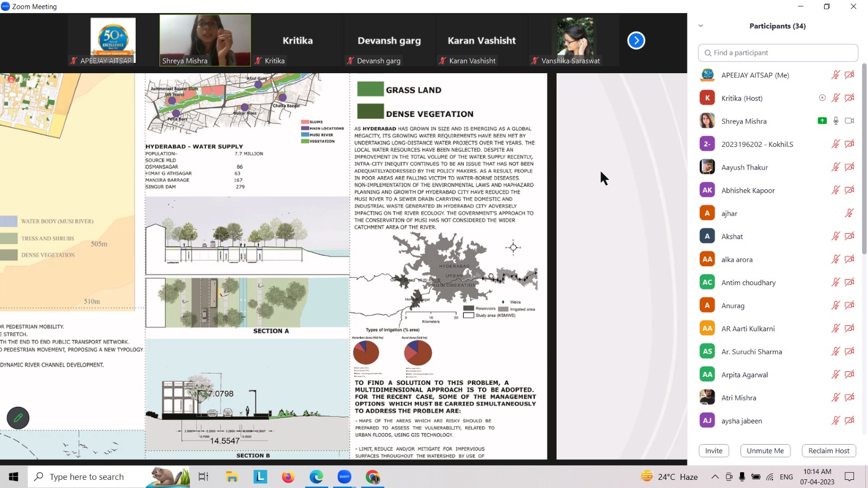The height and width of the screenshot is (488, 868).
Task: Click 2023196202 - Kokhil.S muted mic icon
Action: click(835, 144)
